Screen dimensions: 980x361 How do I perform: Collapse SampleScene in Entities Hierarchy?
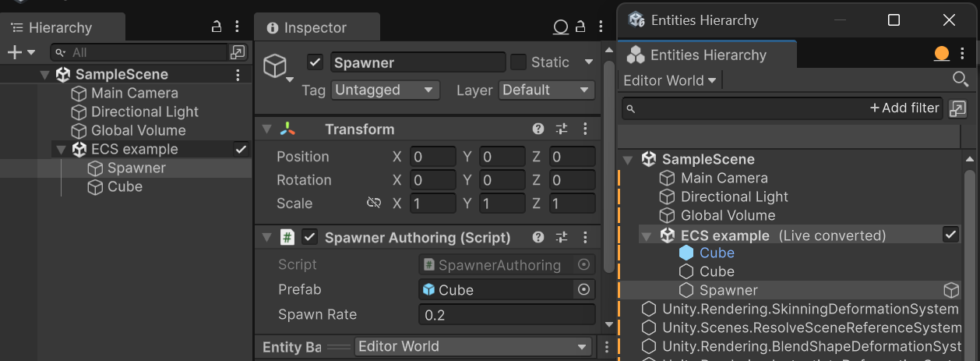click(x=628, y=160)
